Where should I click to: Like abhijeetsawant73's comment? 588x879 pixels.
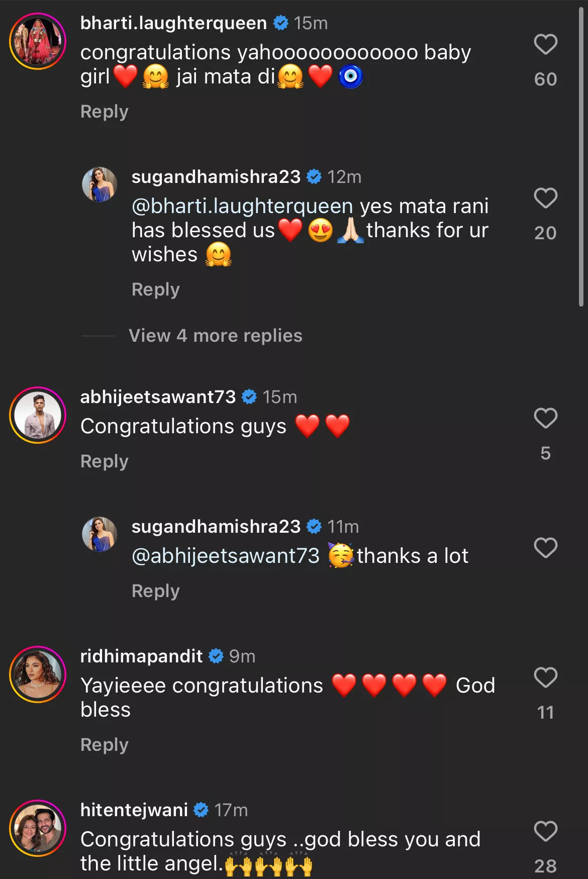click(545, 418)
